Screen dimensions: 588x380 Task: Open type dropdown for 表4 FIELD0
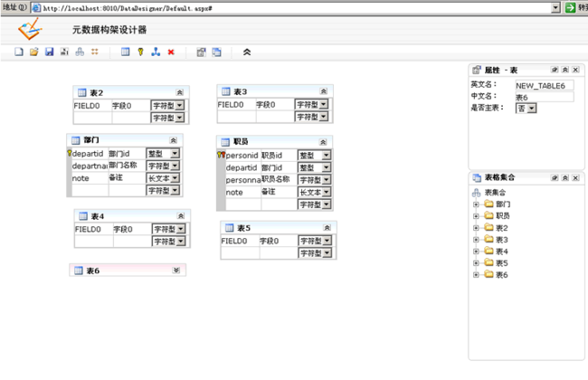[181, 229]
